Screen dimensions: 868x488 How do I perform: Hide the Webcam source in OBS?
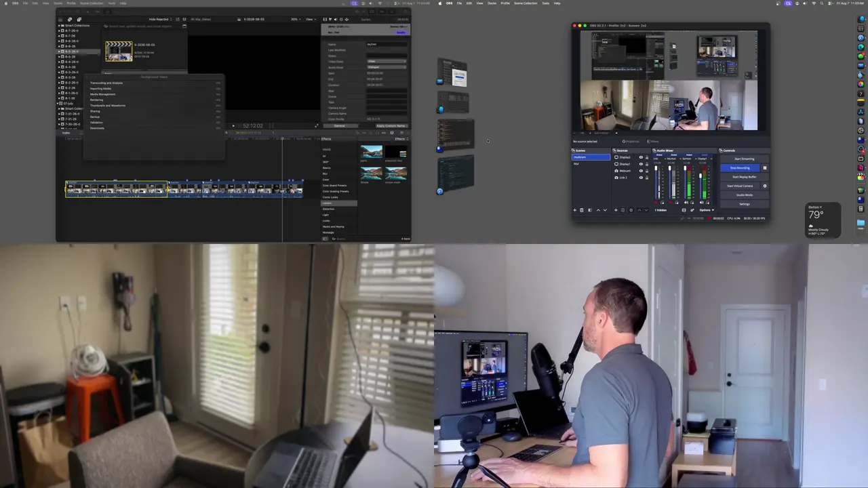pos(641,171)
